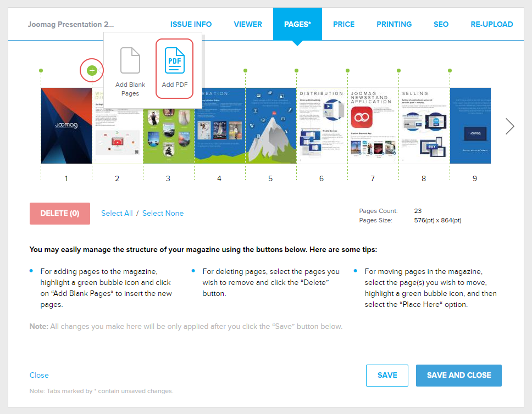Open the Issue Info tab

tap(191, 24)
